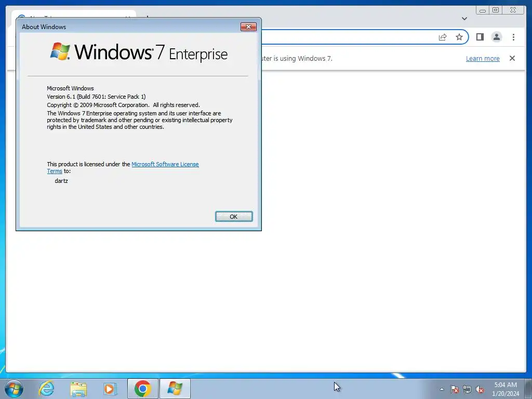Switch to the Chrome taskbar button
532x399 pixels.
point(142,389)
